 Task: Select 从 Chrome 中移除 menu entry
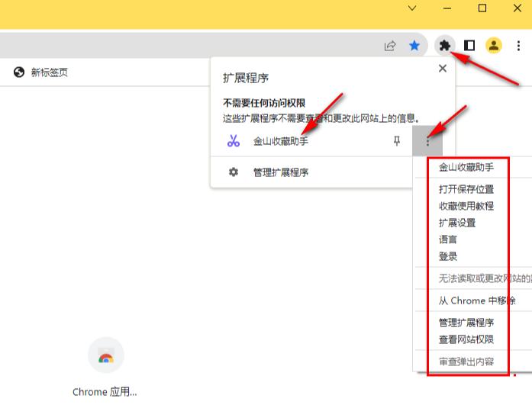click(477, 300)
